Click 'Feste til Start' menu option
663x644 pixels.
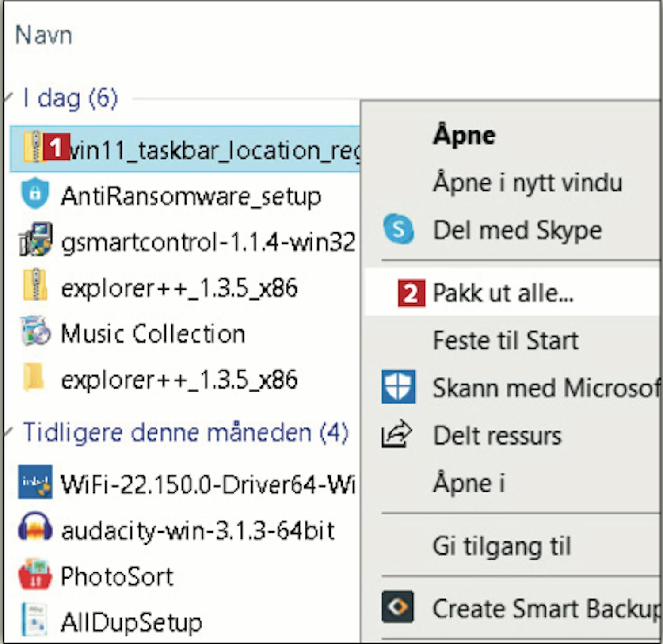coord(506,340)
